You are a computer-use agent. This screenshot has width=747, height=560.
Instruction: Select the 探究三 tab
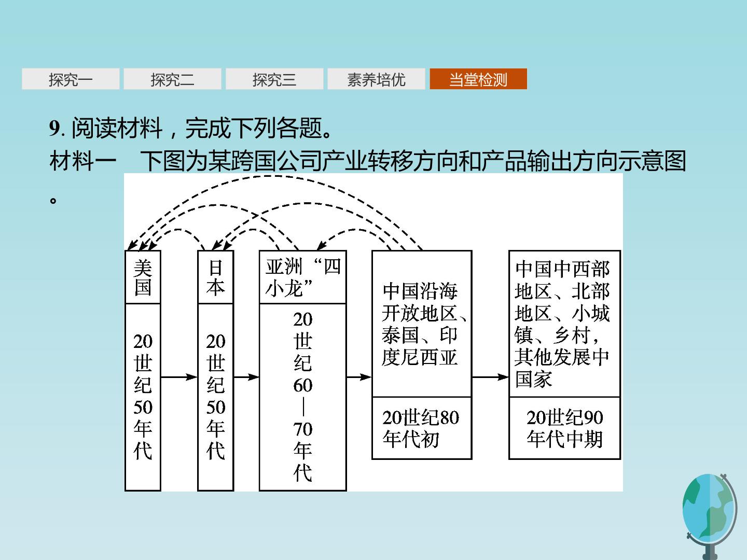pyautogui.click(x=274, y=79)
